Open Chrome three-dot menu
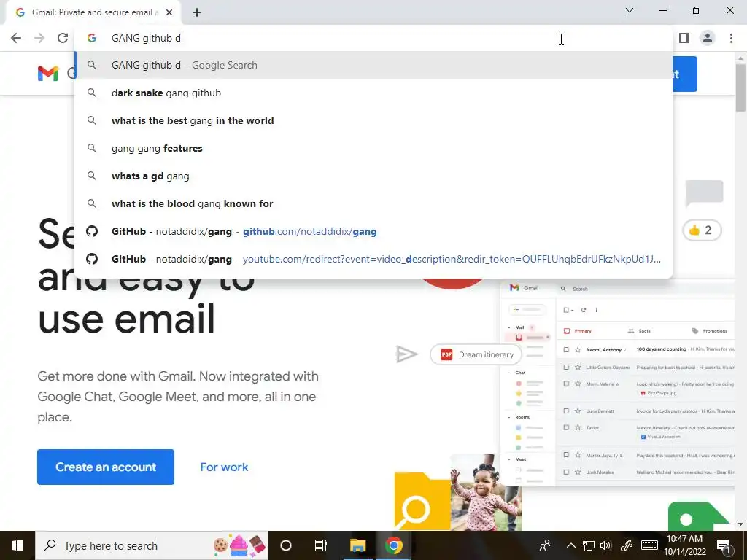747x560 pixels. (x=731, y=38)
